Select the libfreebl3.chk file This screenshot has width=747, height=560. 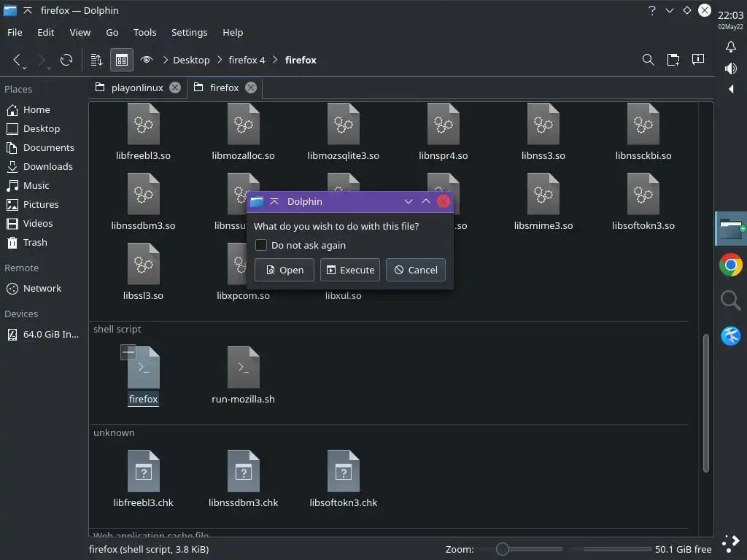coord(144,479)
